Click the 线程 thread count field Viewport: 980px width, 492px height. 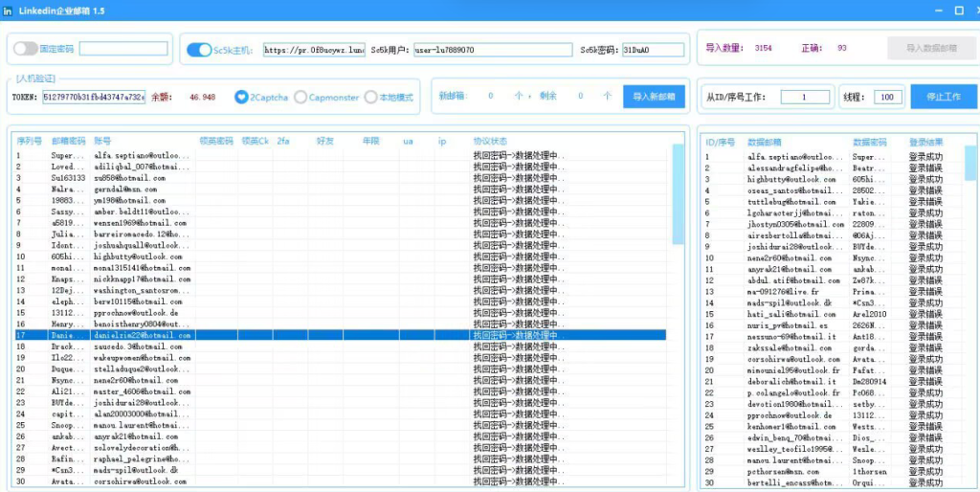888,97
